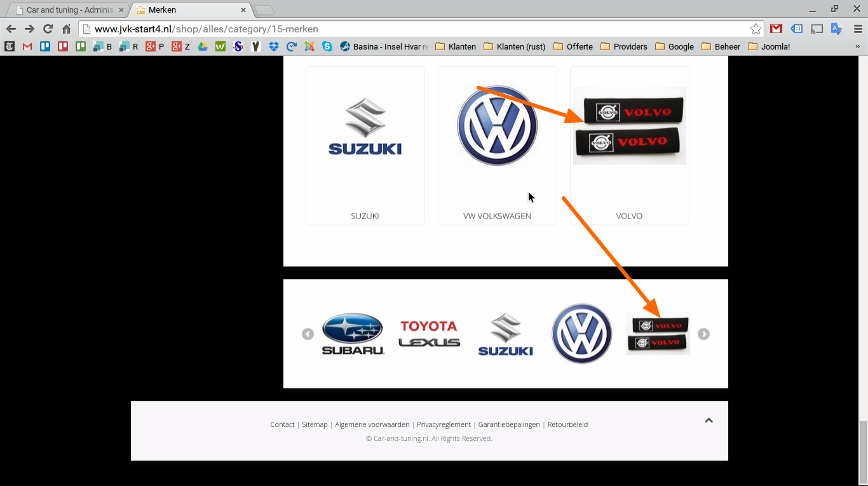Open the Volvo brand category card
This screenshot has height=486, width=868.
[x=630, y=145]
